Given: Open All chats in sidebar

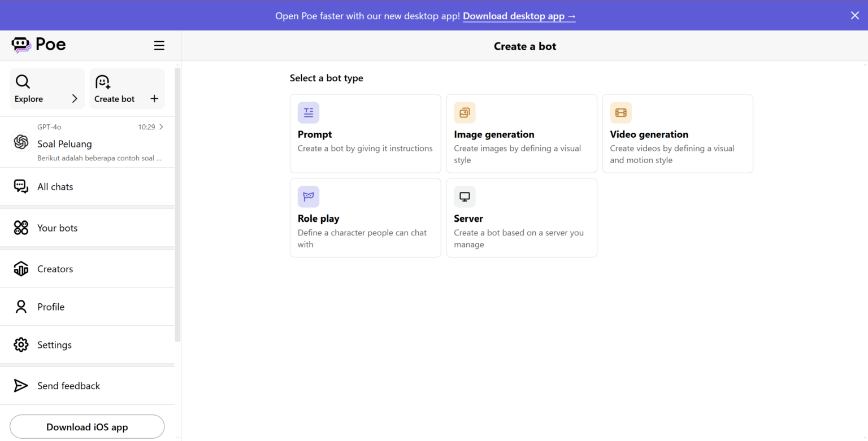Looking at the screenshot, I should 55,187.
